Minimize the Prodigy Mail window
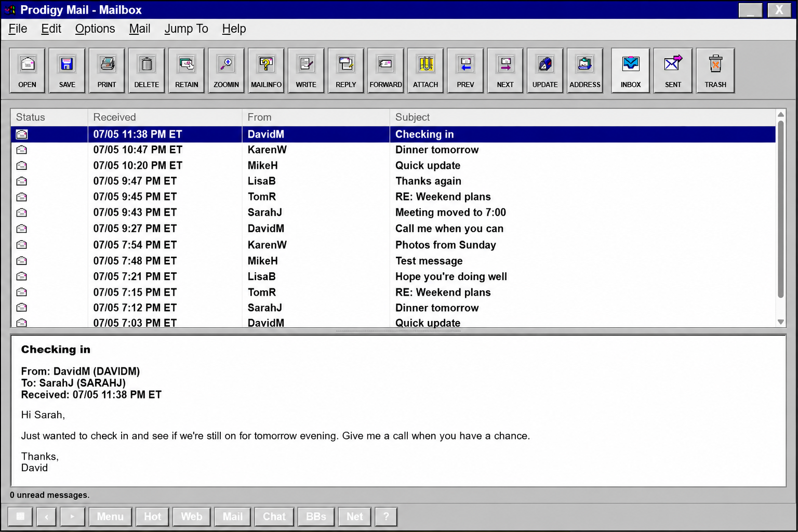This screenshot has width=798, height=532. click(x=750, y=10)
